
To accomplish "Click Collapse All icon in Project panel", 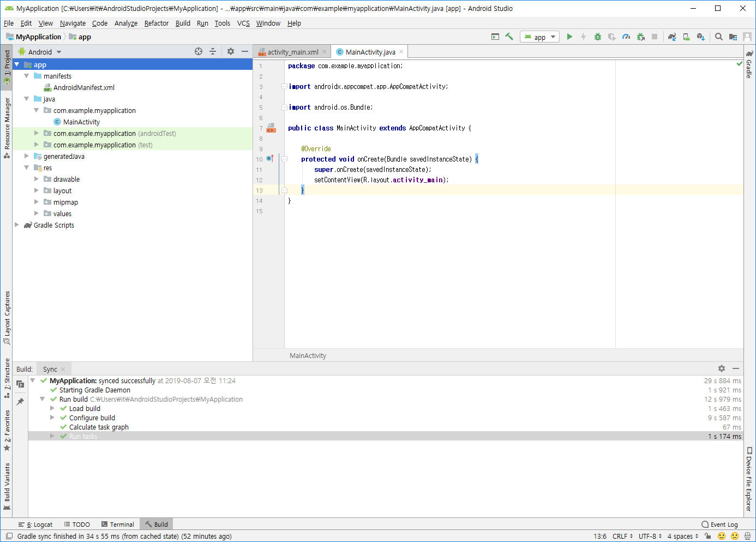I will pyautogui.click(x=213, y=51).
